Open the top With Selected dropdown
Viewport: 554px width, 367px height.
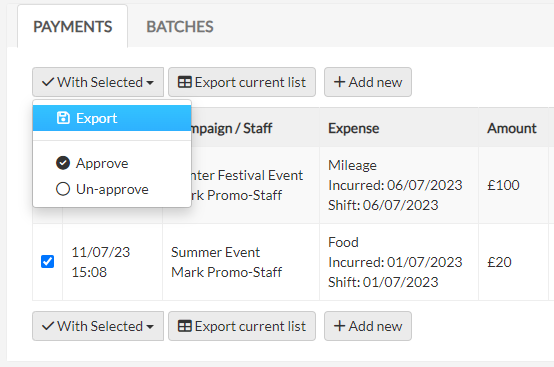[98, 82]
